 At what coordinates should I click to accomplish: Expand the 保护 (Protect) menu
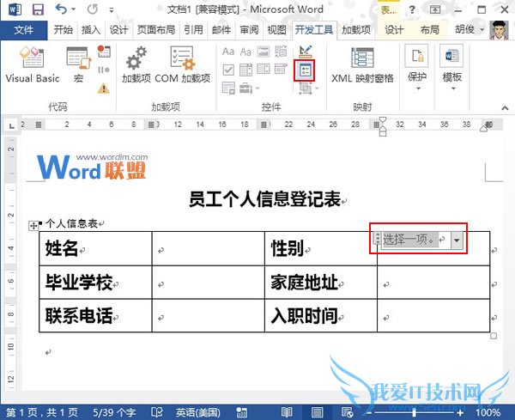point(417,69)
